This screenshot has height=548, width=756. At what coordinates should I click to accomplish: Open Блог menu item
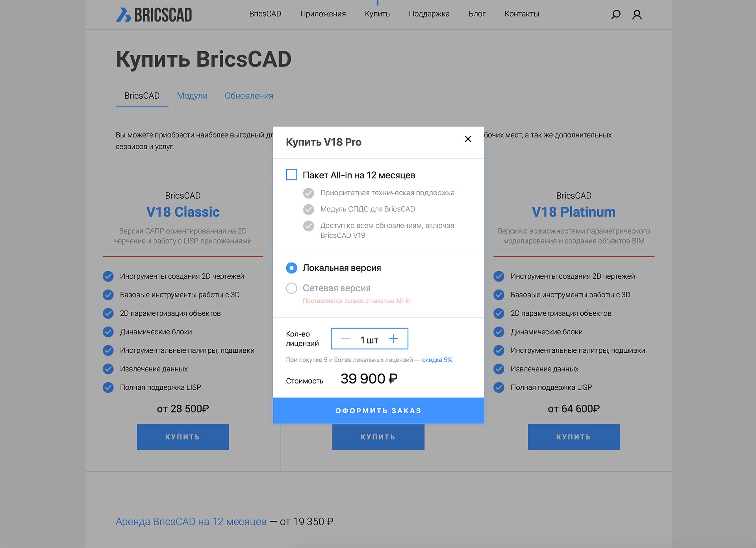tap(477, 14)
